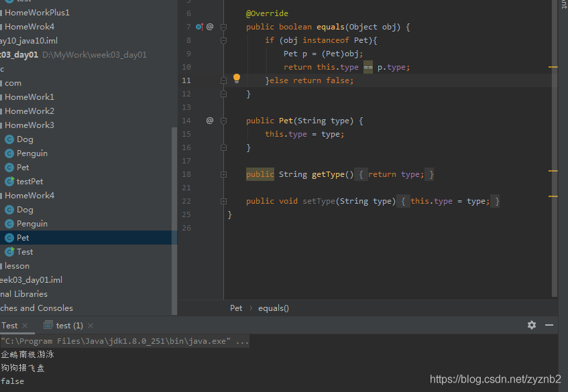Toggle the fold end marker on line 12

pyautogui.click(x=223, y=94)
